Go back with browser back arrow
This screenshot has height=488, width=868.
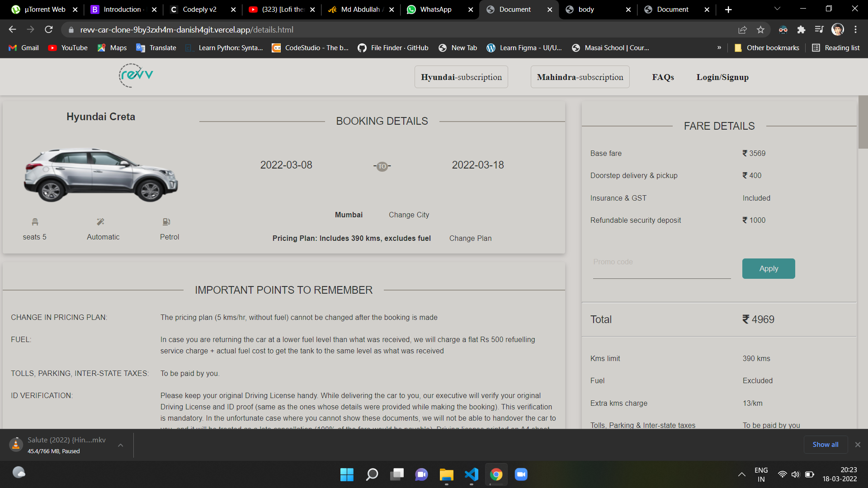click(12, 29)
